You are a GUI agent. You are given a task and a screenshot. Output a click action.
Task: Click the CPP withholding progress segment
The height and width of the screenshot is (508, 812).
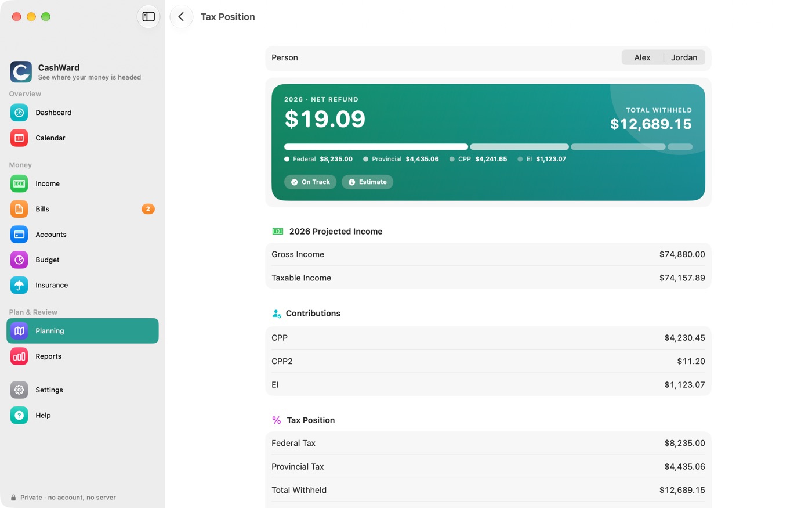(x=618, y=147)
